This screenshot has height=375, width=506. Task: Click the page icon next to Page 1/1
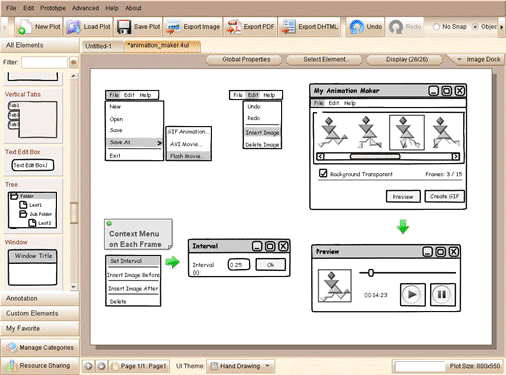pyautogui.click(x=115, y=366)
